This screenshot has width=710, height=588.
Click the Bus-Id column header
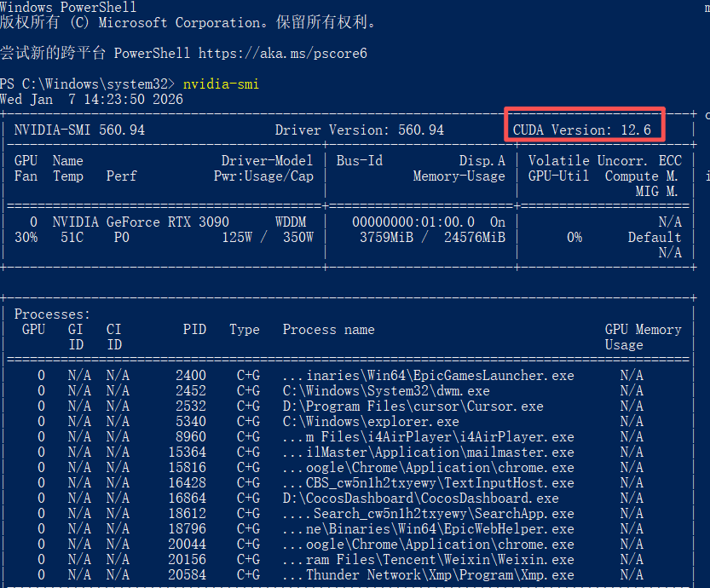(x=360, y=161)
